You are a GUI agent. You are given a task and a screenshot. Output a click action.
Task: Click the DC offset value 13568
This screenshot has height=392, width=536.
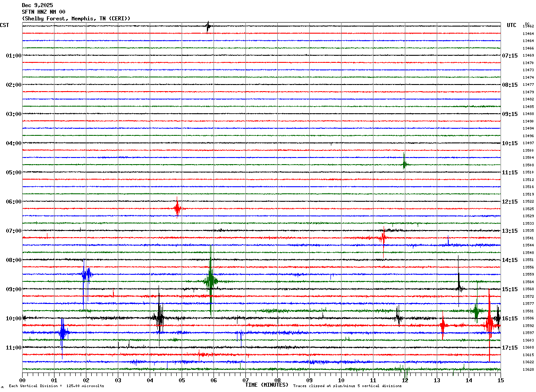tap(528, 289)
